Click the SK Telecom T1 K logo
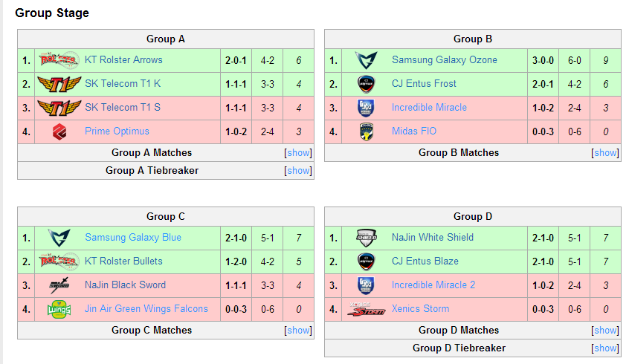629x364 pixels. (x=59, y=84)
